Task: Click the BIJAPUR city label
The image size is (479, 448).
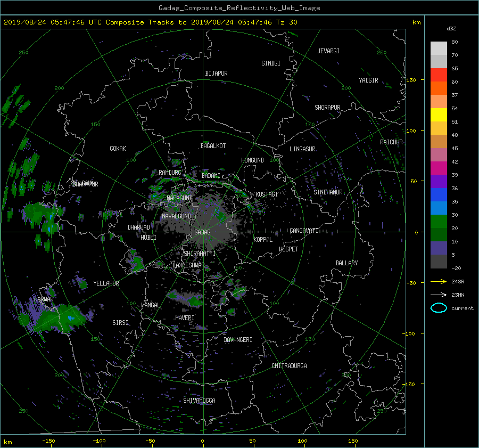Action: (216, 74)
